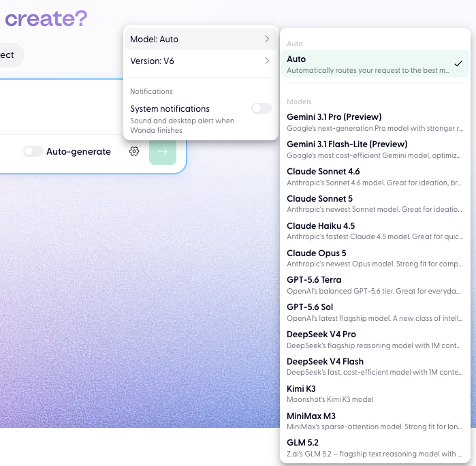Click the chevron beside Model: Auto
This screenshot has width=476, height=466.
pyautogui.click(x=267, y=39)
